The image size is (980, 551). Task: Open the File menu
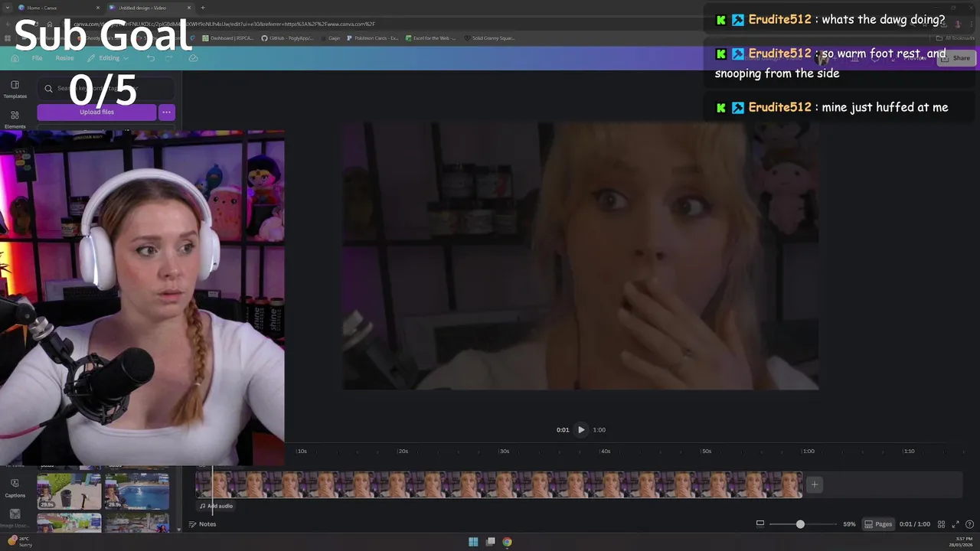pyautogui.click(x=37, y=58)
